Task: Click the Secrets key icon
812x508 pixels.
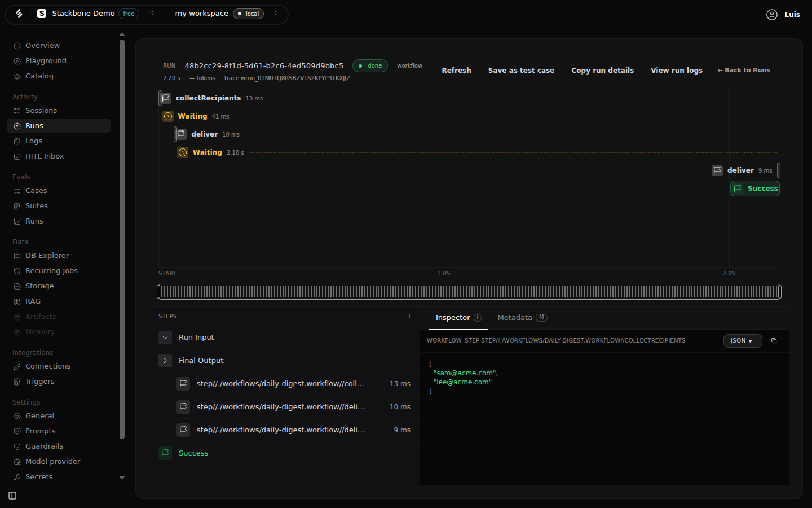Action: point(17,477)
